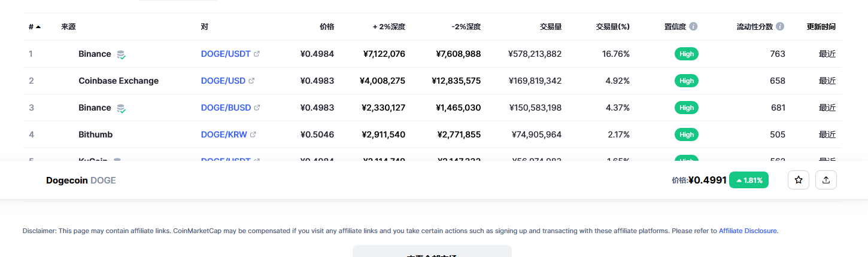The width and height of the screenshot is (868, 257).
Task: Click the external link icon beside DOGE/KRW
Action: pos(253,134)
